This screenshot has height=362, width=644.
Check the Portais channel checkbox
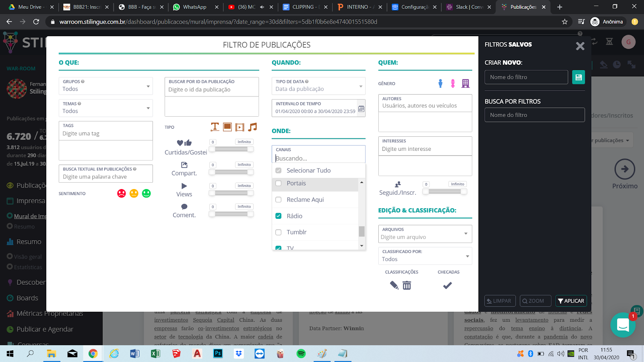278,183
